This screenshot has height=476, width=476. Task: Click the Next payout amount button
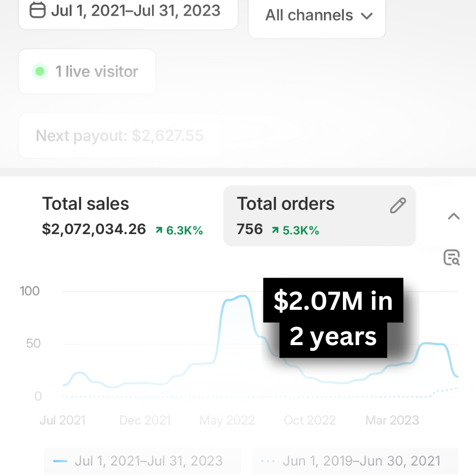119,136
